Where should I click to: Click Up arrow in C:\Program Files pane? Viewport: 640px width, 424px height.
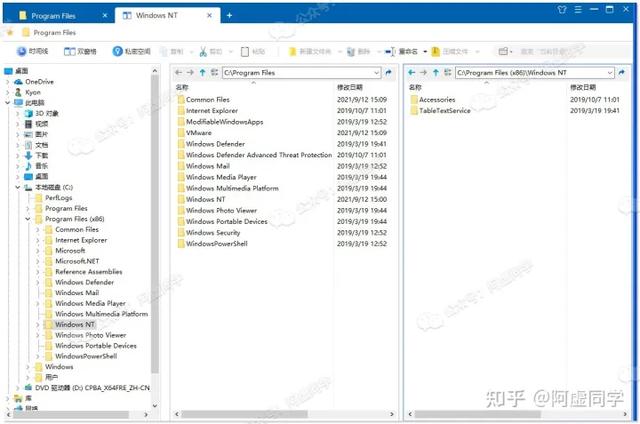[202, 72]
